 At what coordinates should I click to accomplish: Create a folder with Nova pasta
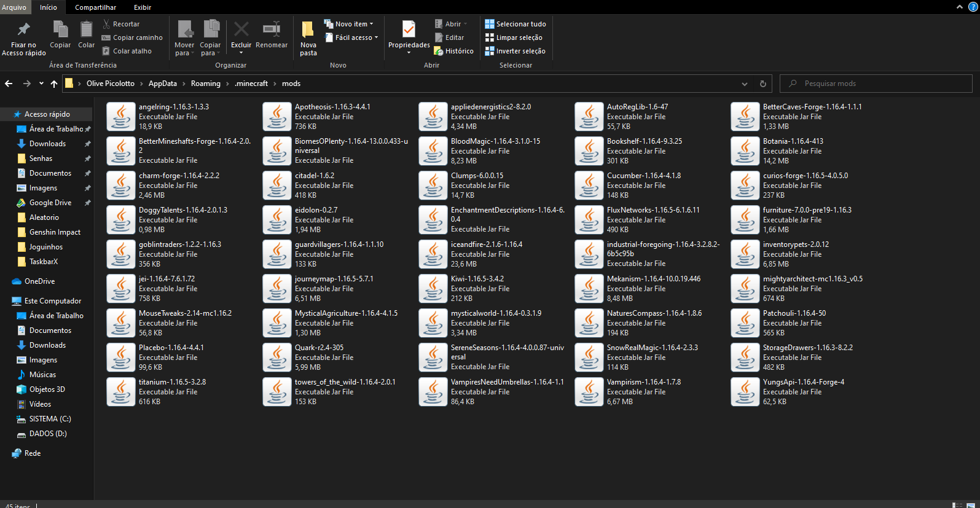tap(308, 38)
